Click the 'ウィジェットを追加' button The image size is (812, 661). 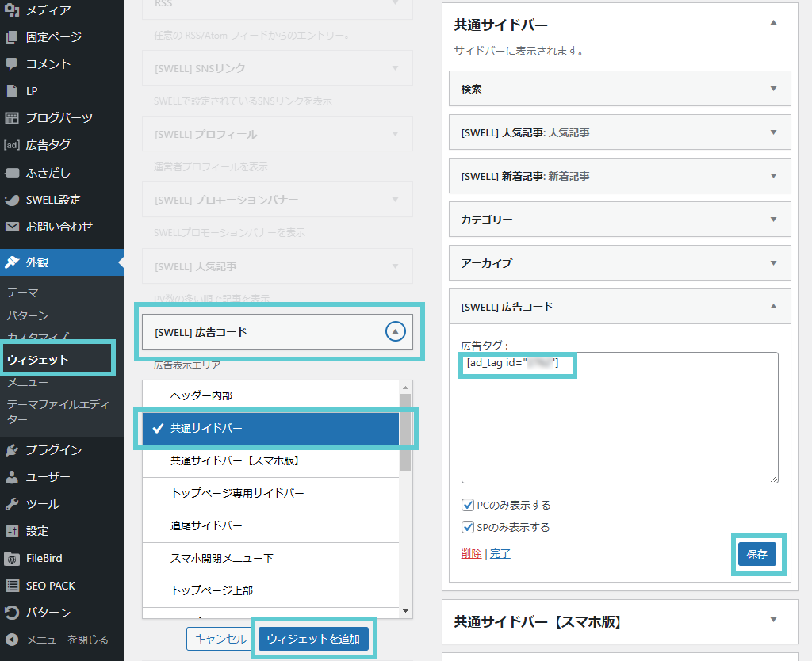coord(313,639)
